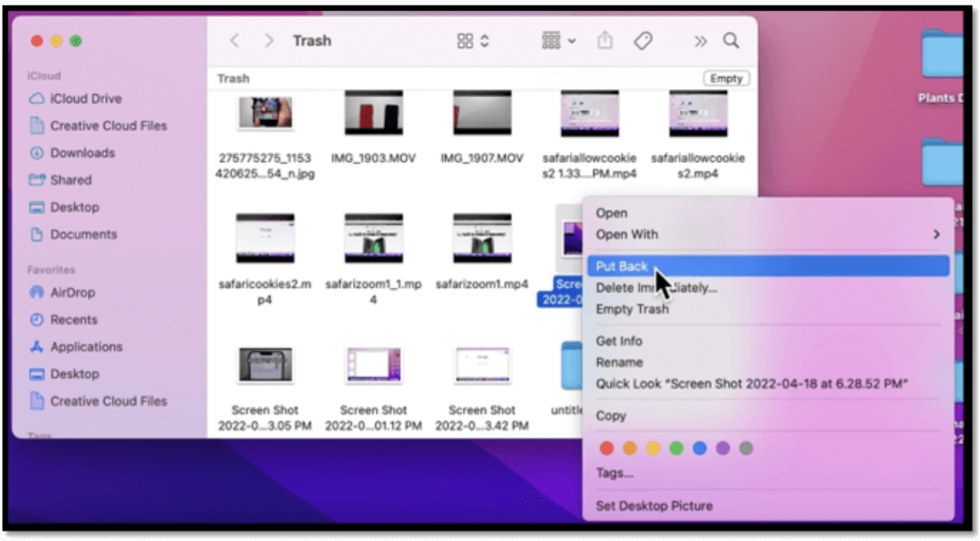Select the safarizoom1.mp4 file

482,252
